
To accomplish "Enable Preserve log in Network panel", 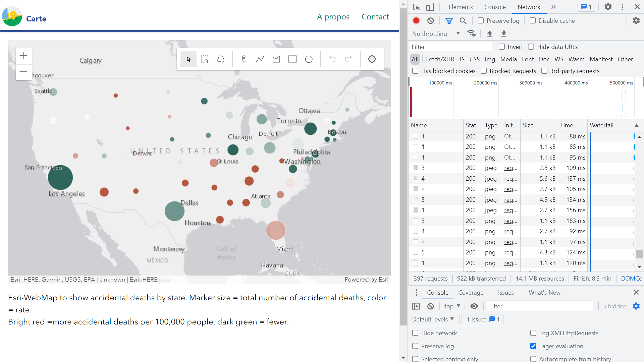I will 481,21.
